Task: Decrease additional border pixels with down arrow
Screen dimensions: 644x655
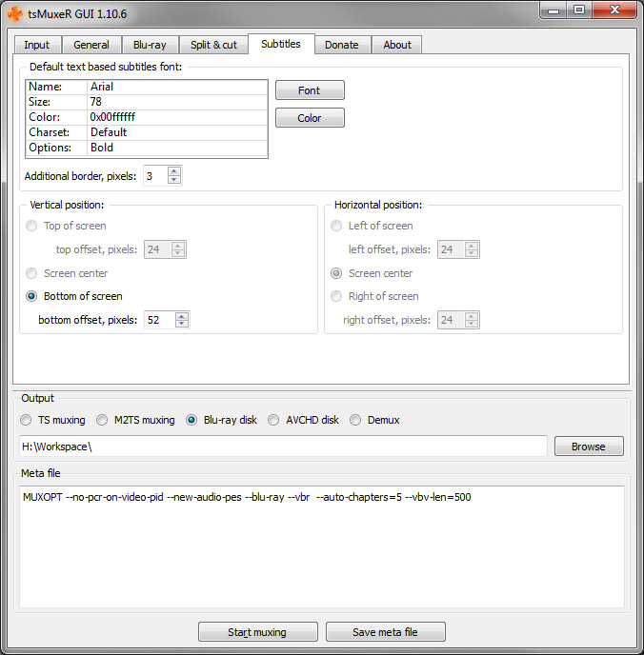Action: 173,180
